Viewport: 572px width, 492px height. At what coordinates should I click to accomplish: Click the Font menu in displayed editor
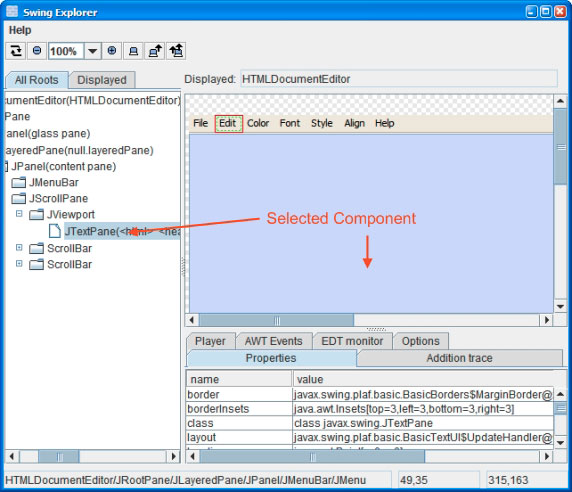pos(290,123)
